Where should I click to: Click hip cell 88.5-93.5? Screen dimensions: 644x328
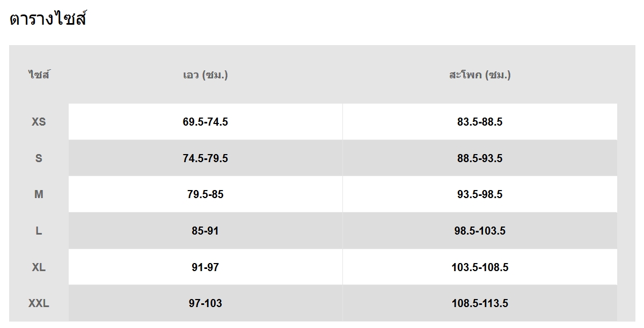[x=479, y=158]
